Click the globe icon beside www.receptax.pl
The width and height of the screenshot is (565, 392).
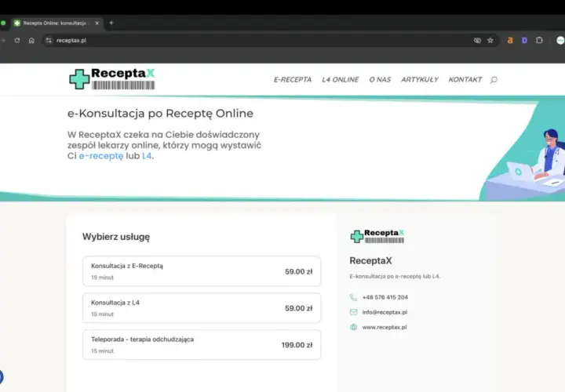click(353, 327)
